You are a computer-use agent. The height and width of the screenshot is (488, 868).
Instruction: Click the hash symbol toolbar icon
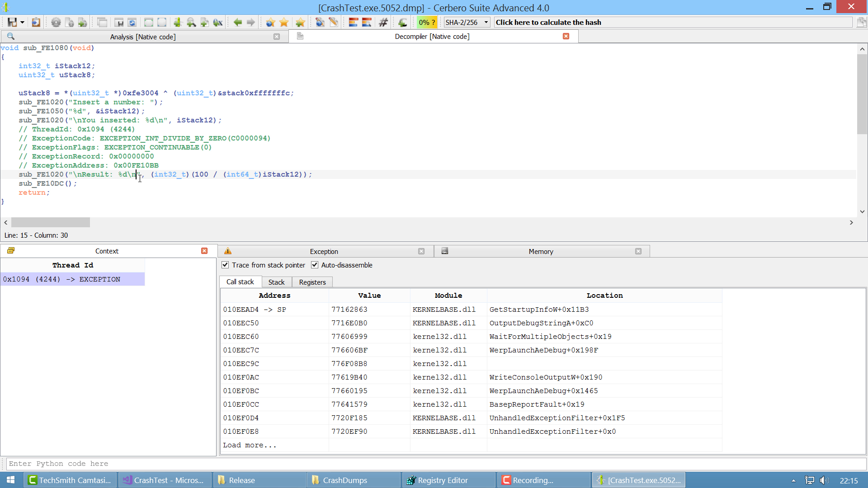click(x=383, y=22)
